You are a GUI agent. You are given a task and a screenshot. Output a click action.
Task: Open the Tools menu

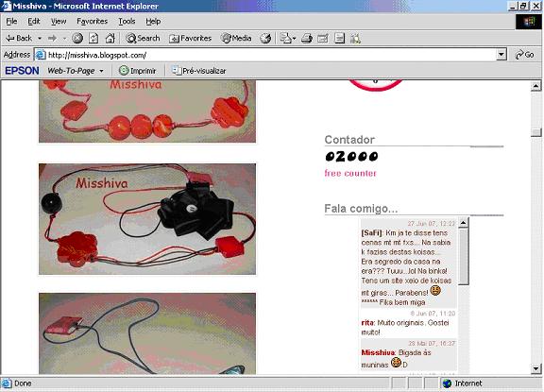click(127, 22)
